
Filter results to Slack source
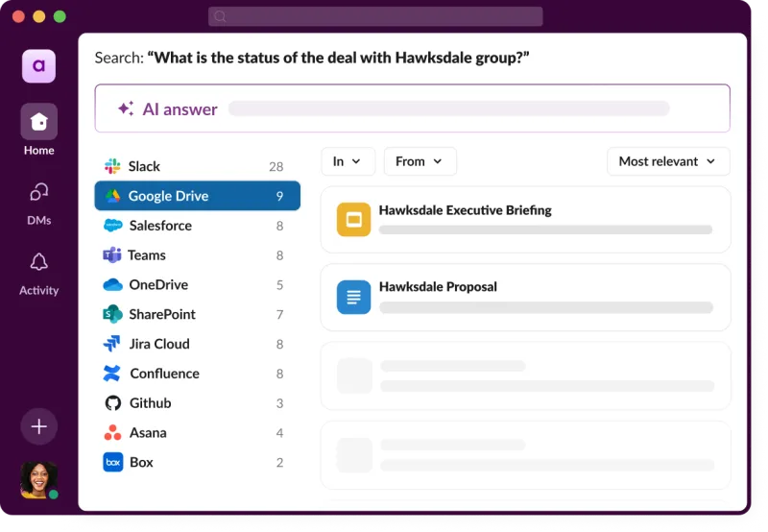click(197, 166)
